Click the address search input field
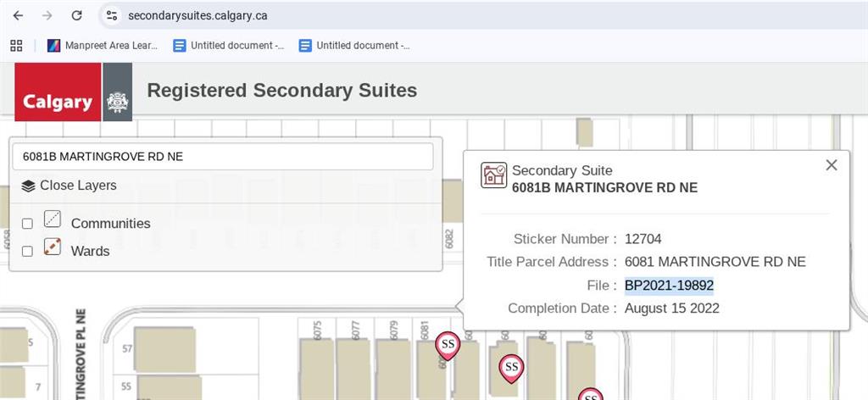The image size is (868, 400). (x=222, y=156)
